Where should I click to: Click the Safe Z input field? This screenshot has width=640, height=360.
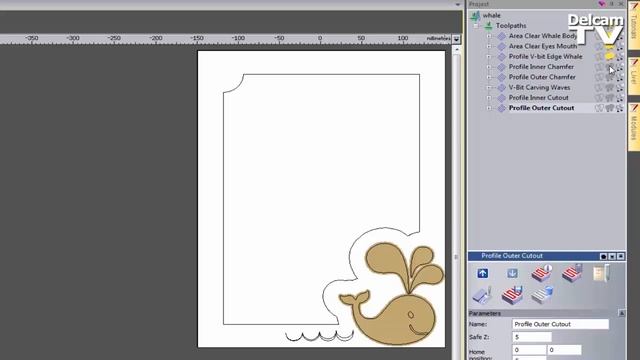pos(532,337)
